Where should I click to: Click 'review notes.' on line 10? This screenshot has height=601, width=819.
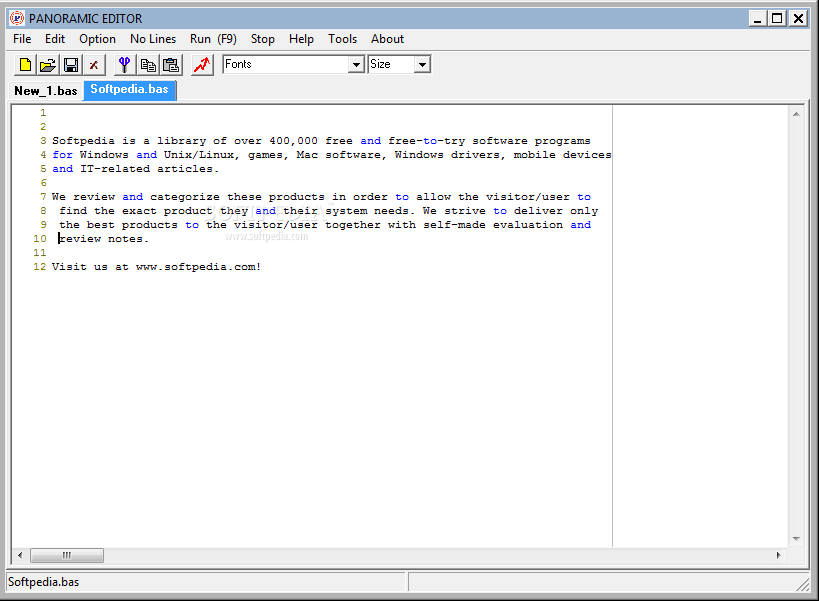click(x=104, y=239)
